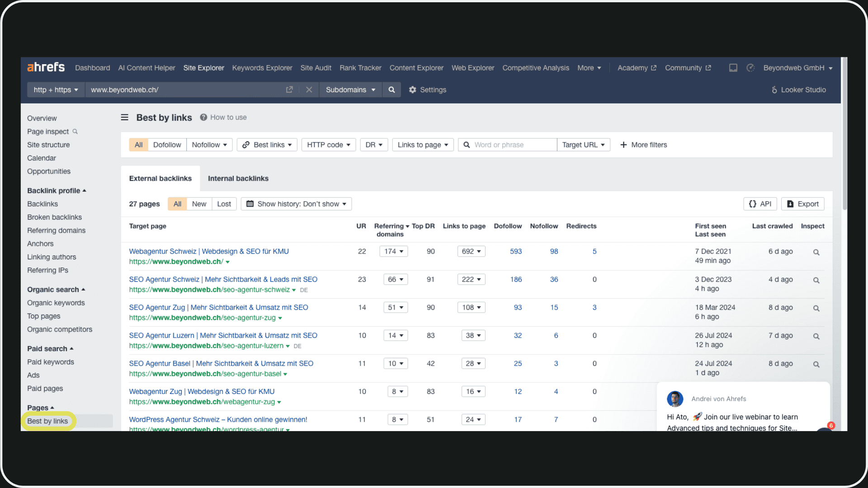Image resolution: width=868 pixels, height=488 pixels.
Task: Open the DR filter dropdown
Action: click(374, 145)
